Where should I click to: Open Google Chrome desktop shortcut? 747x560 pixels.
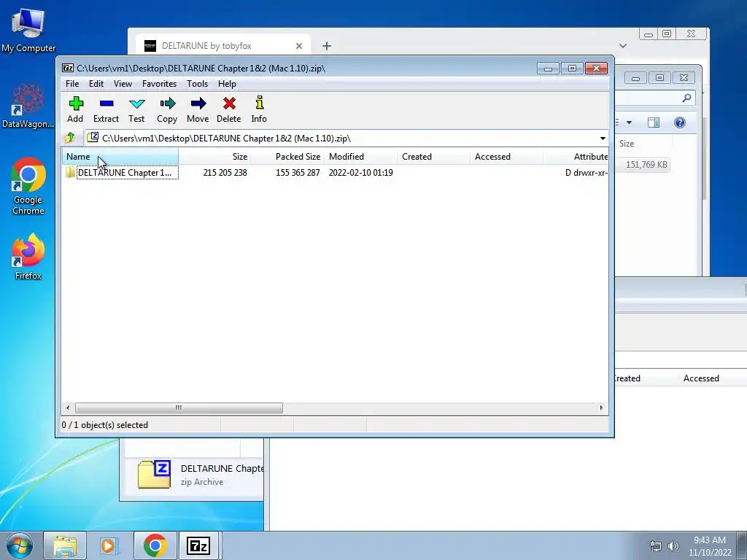pyautogui.click(x=28, y=186)
